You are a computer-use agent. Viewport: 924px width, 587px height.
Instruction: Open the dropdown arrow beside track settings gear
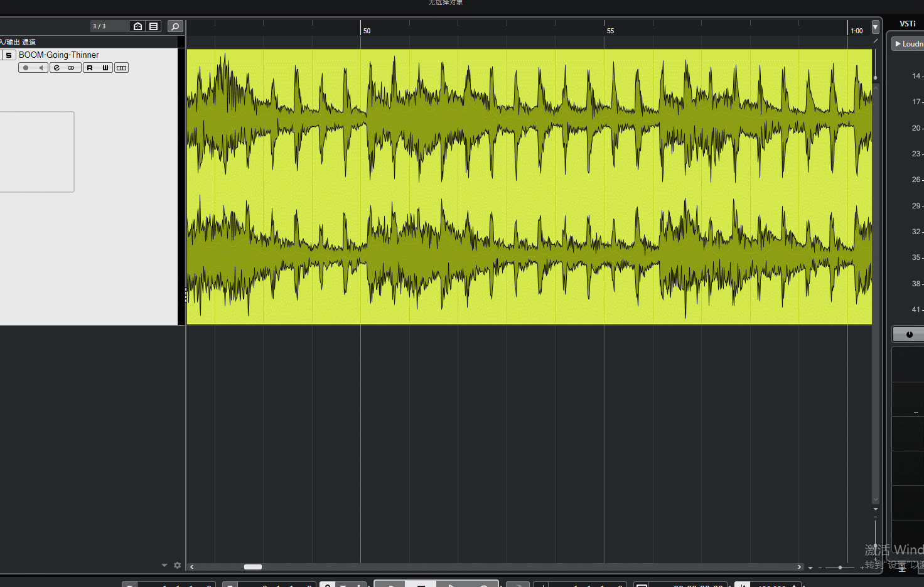point(164,566)
